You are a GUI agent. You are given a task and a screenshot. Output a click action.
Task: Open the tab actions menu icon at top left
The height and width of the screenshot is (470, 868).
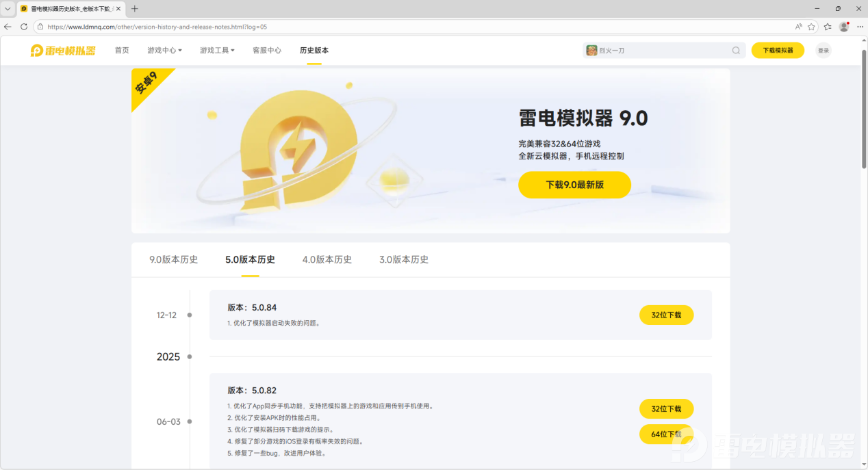click(8, 9)
